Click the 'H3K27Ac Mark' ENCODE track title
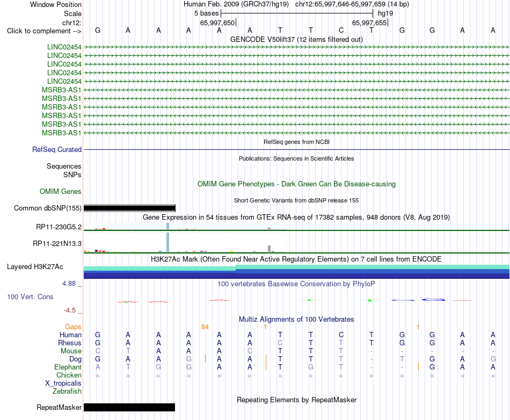 click(296, 259)
